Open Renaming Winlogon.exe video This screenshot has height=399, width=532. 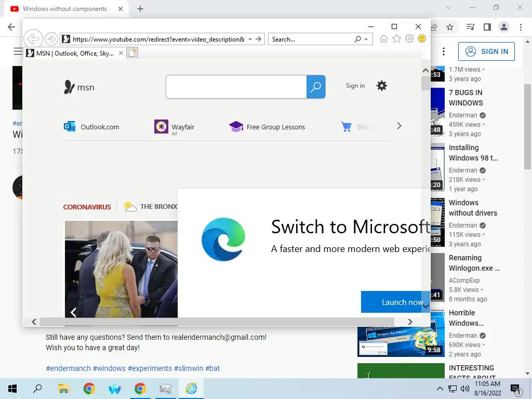pyautogui.click(x=474, y=263)
